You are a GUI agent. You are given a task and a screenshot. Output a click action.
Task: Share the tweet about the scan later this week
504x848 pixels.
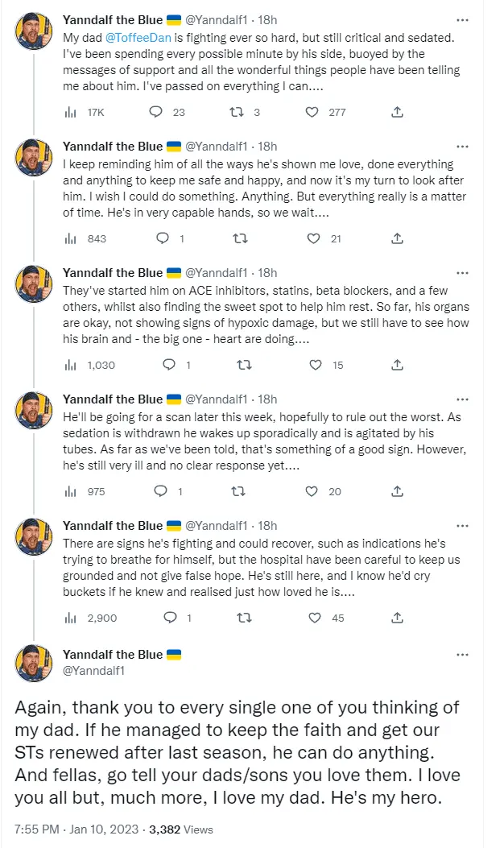tap(397, 491)
